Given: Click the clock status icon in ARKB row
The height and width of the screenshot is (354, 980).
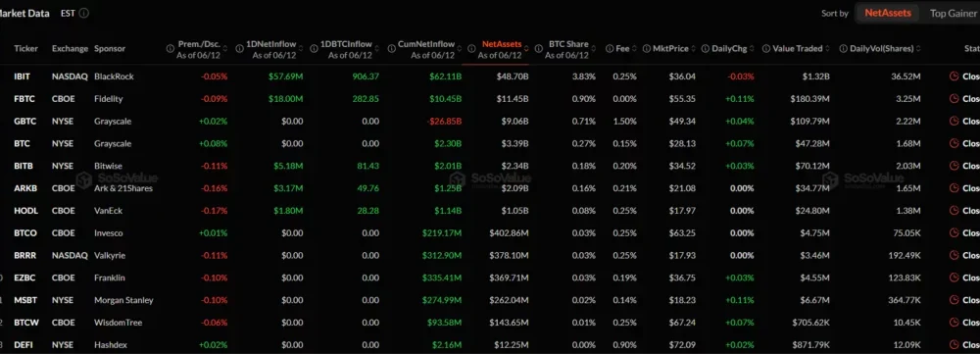Looking at the screenshot, I should (x=954, y=188).
